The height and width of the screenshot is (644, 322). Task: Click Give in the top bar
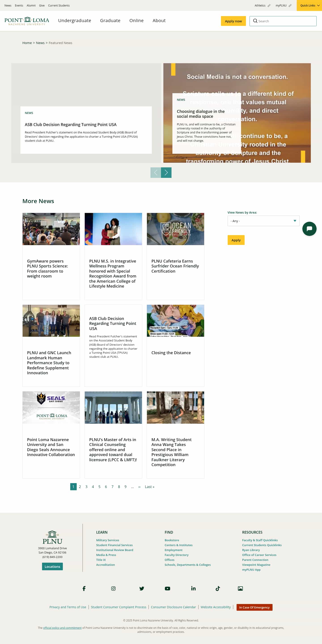[42, 6]
